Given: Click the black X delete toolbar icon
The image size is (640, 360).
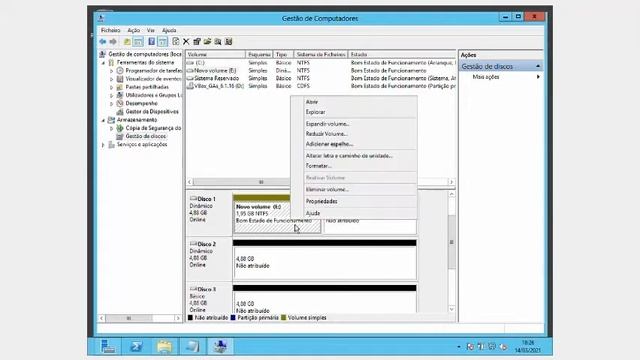Looking at the screenshot, I should (x=186, y=42).
